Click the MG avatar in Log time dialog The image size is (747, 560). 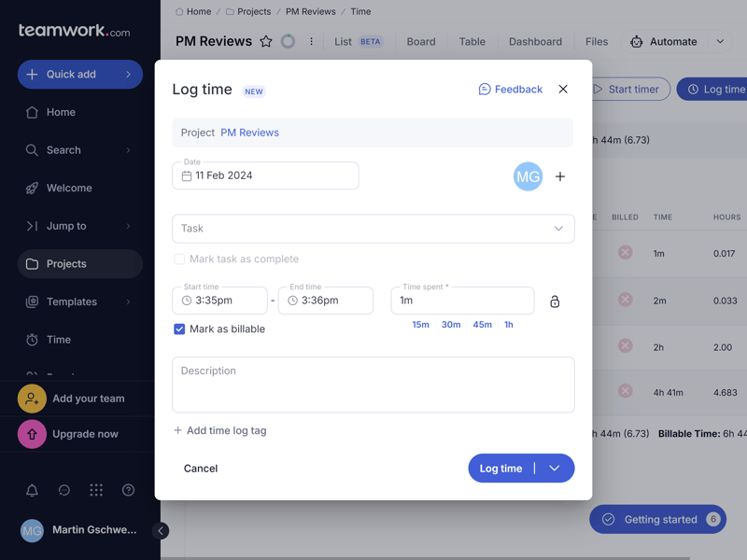(528, 176)
